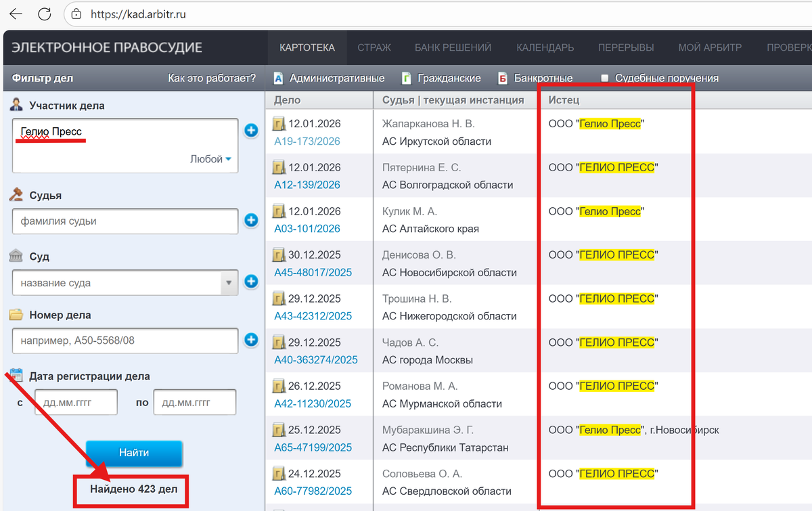The height and width of the screenshot is (511, 812).
Task: Click the Bankruptcy cases filter icon
Action: click(x=503, y=78)
